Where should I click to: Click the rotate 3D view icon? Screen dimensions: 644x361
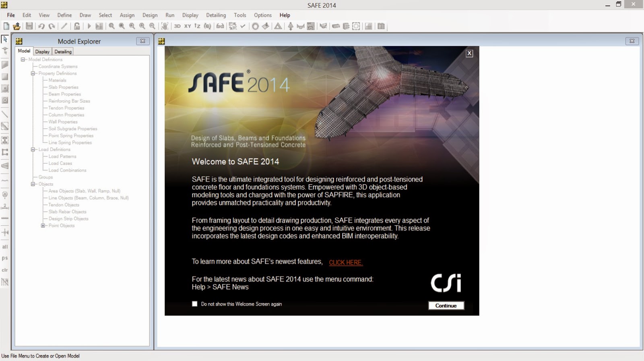[208, 26]
